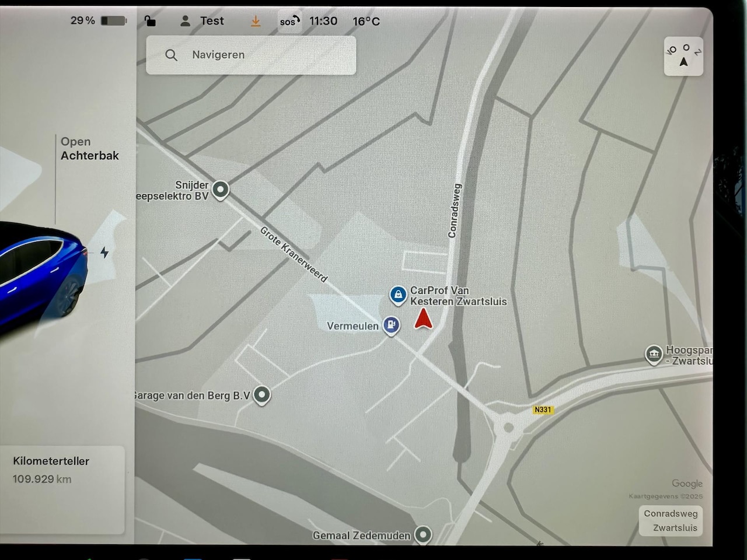The image size is (747, 560).
Task: Click the Navigeren search field
Action: (x=251, y=55)
